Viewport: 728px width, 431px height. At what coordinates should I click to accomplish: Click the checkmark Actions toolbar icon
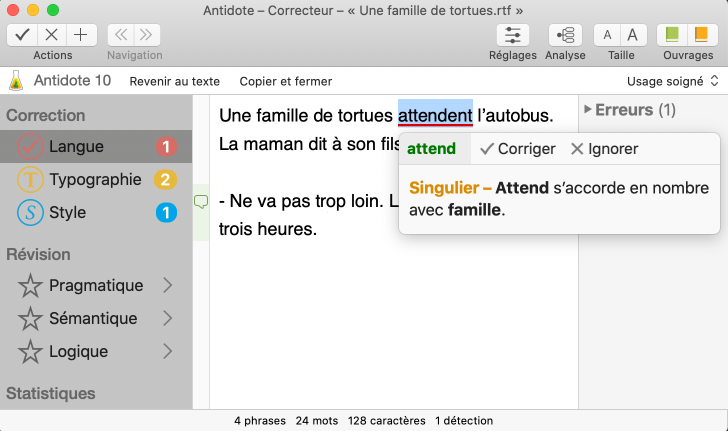tap(23, 35)
